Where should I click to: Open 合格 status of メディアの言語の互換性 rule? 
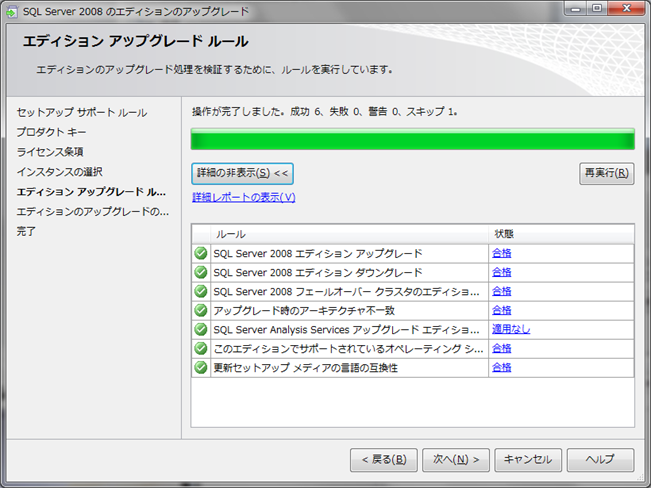(x=502, y=367)
